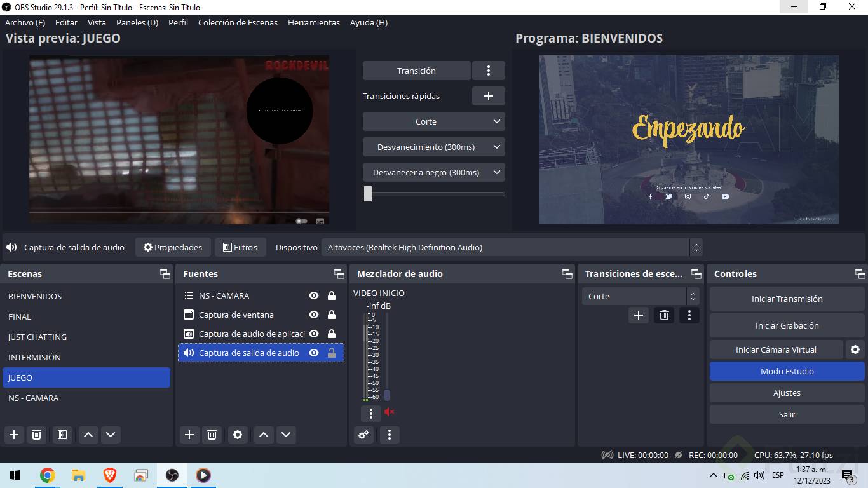Hide the Captura de ventana source
This screenshot has width=868, height=488.
click(x=314, y=315)
